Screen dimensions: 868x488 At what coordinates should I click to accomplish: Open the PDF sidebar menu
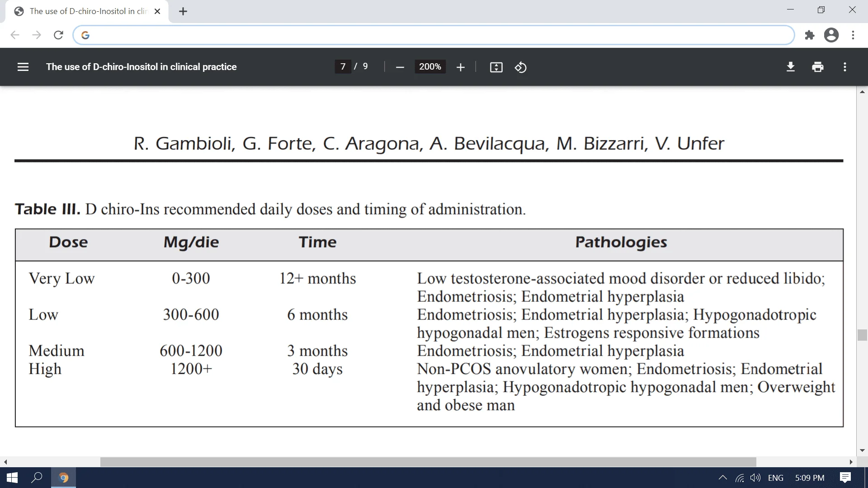pyautogui.click(x=23, y=67)
